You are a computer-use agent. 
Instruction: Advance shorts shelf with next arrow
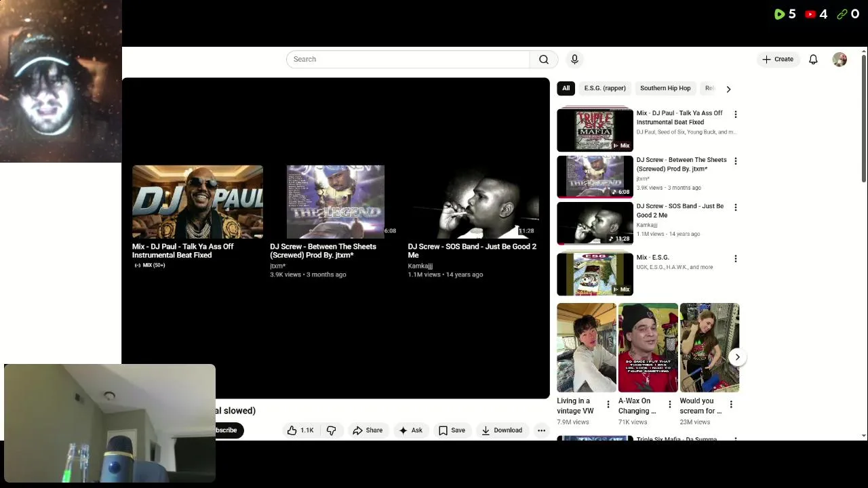737,357
